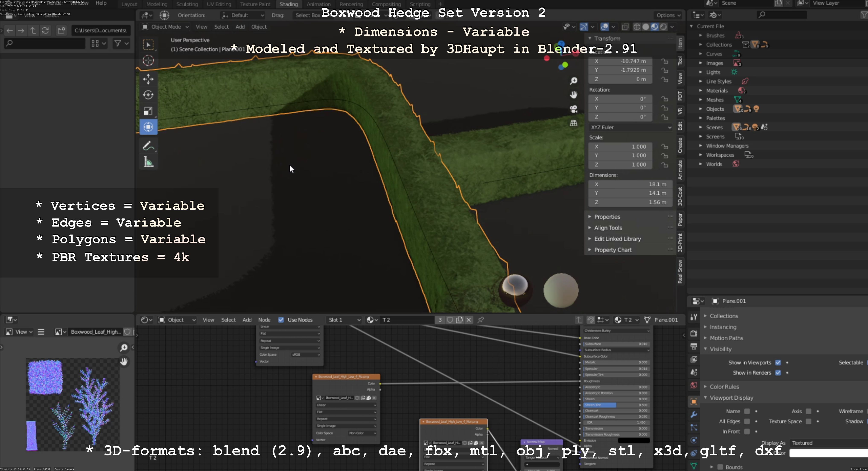
Task: Select the Scale tool
Action: tap(148, 111)
